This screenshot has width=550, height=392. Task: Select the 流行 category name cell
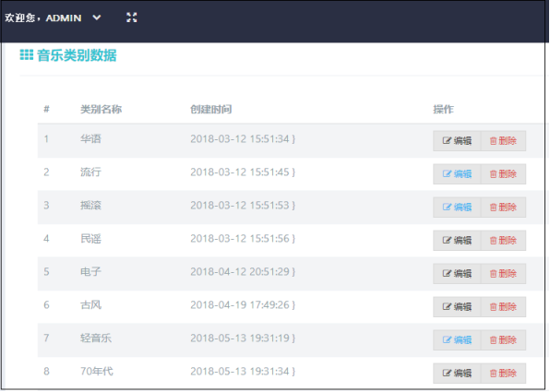point(90,172)
